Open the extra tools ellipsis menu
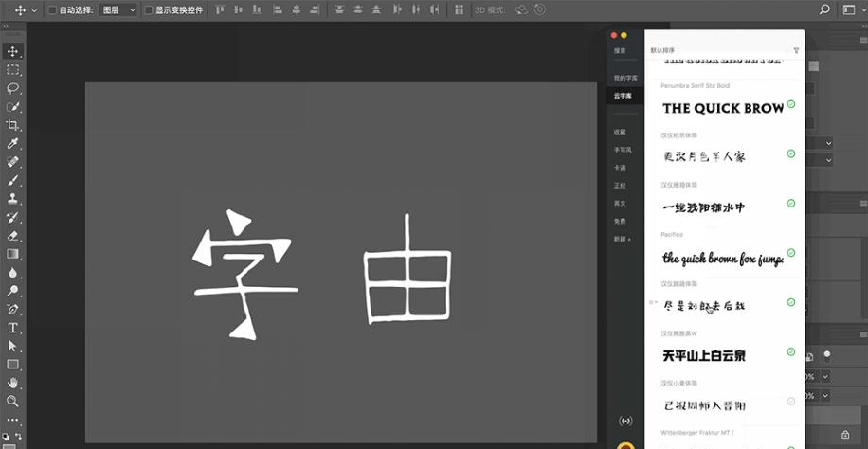This screenshot has height=449, width=868. (12, 421)
